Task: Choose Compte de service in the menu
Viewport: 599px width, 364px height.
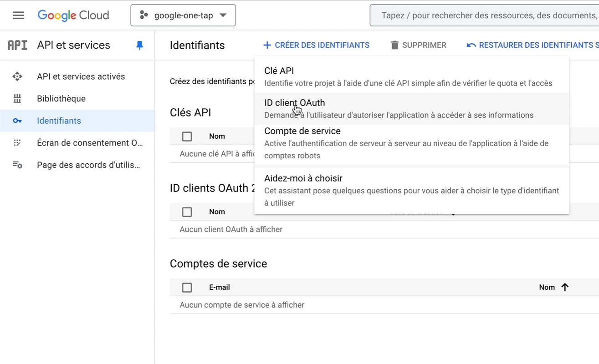Action: point(302,131)
